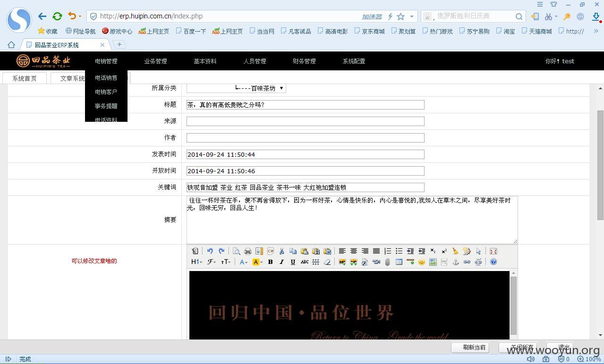
Task: Expand the bookmarks bar overflow arrows
Action: coord(596,31)
